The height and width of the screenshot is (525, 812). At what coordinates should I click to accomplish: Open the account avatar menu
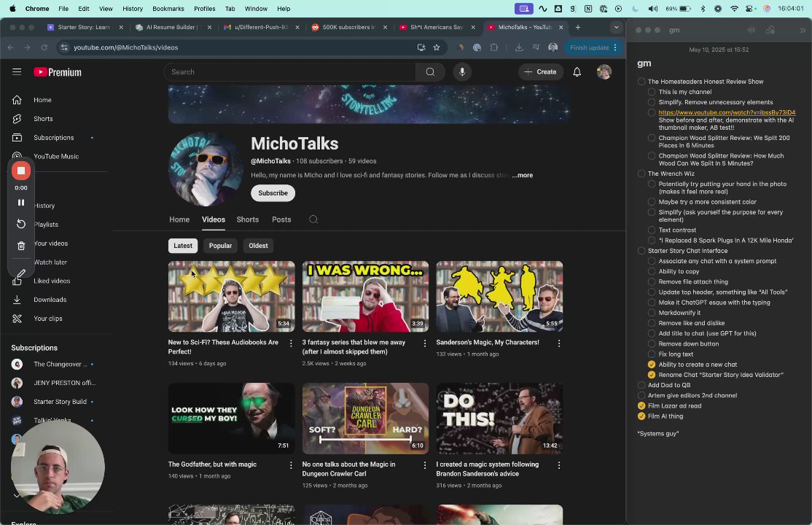pos(604,72)
